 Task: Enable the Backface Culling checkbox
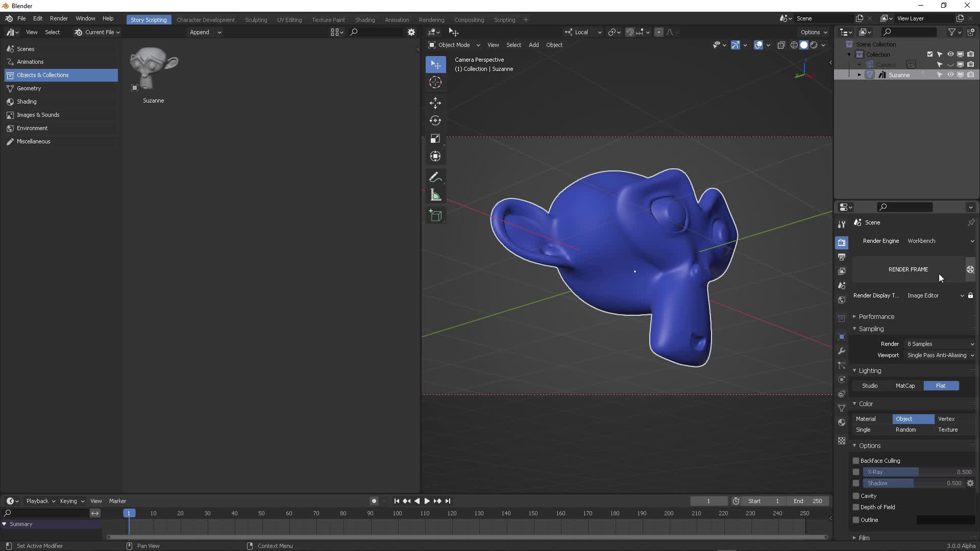(856, 461)
